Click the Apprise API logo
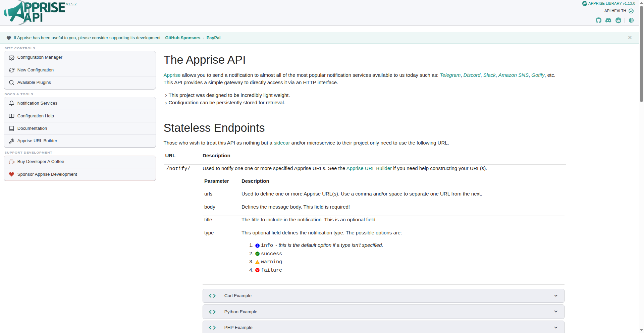 coord(35,12)
